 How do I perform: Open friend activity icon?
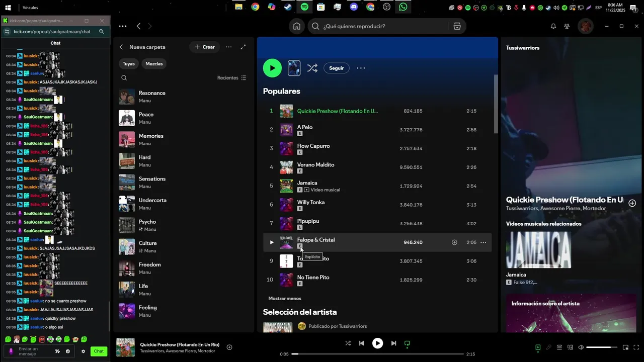(567, 26)
